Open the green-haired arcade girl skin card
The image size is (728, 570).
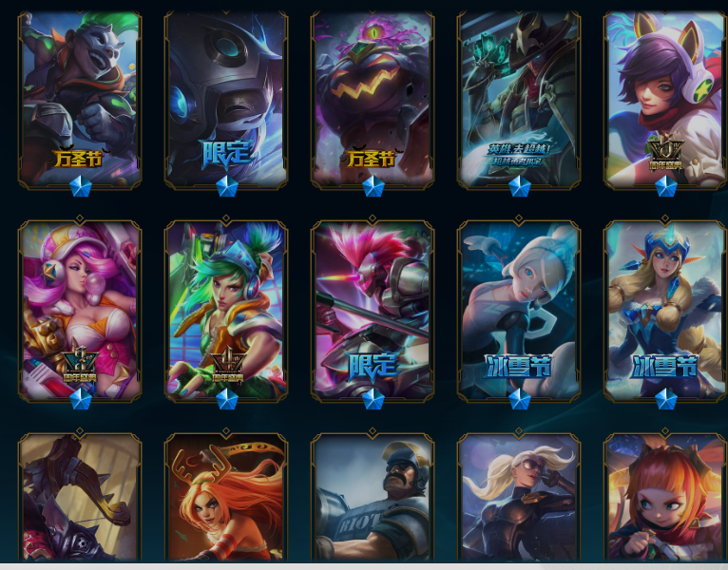[226, 310]
